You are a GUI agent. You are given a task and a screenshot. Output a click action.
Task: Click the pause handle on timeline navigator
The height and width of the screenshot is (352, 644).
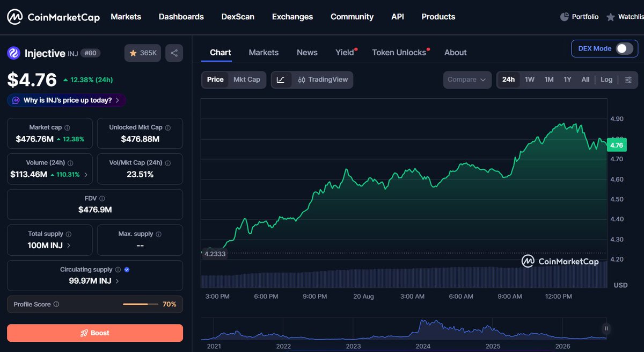tap(606, 328)
